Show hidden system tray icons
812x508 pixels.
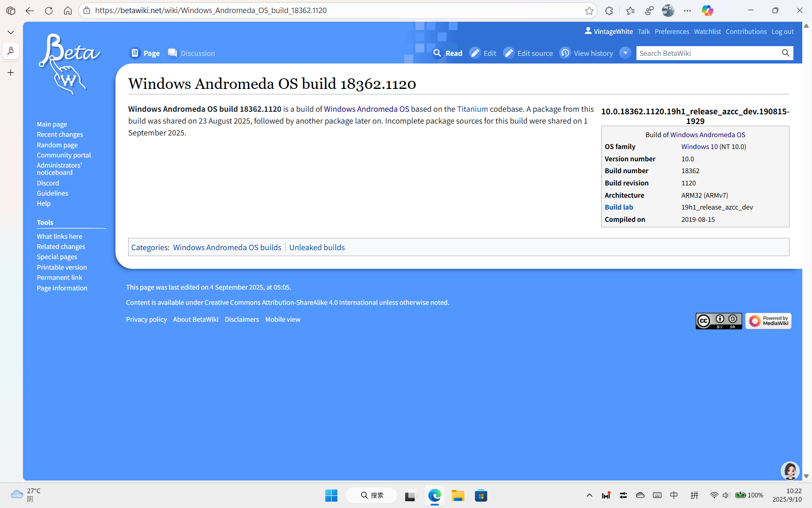[x=589, y=495]
